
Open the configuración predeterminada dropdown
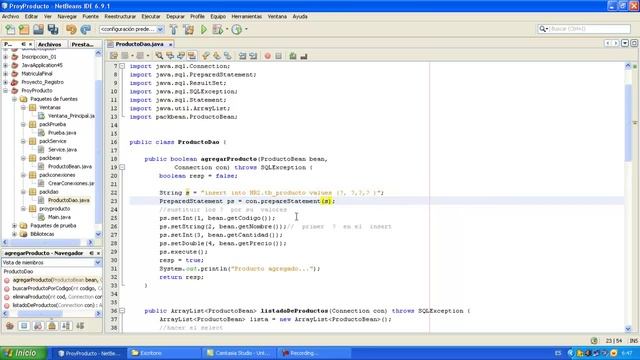pos(132,29)
